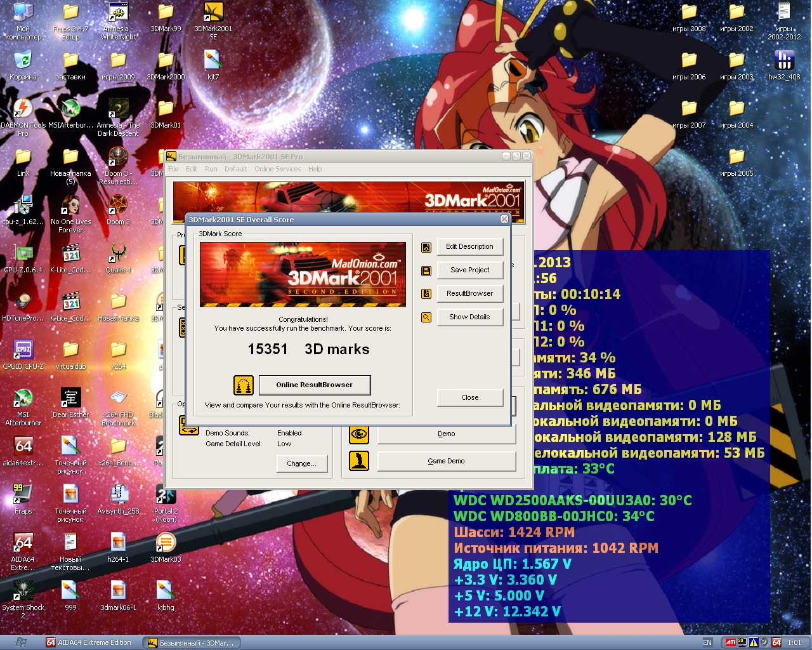Select the System Shock 2 desktop icon
This screenshot has width=812, height=650.
pos(23,600)
